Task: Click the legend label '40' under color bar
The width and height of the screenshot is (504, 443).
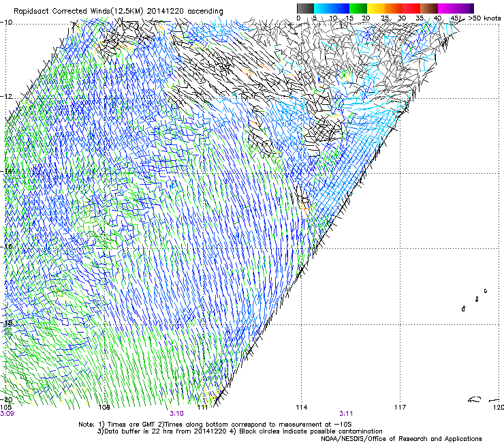Action: (x=437, y=18)
